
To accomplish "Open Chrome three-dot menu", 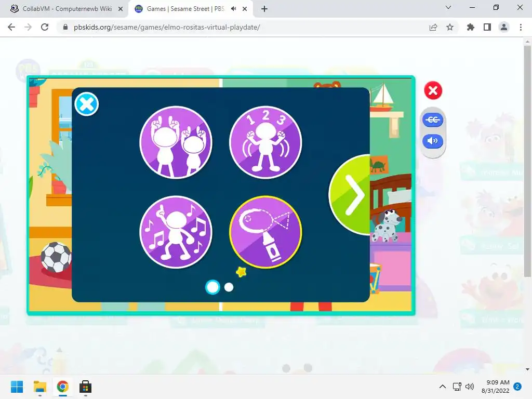I will point(521,27).
